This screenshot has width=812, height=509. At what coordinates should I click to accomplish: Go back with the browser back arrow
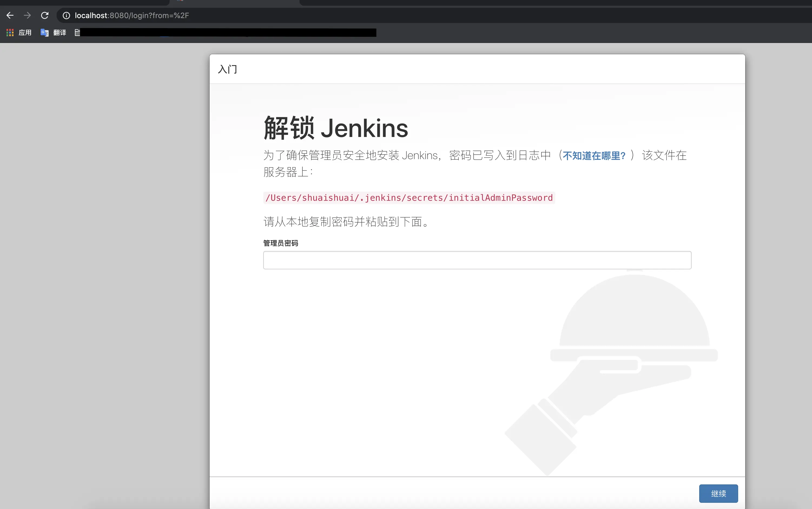(10, 15)
